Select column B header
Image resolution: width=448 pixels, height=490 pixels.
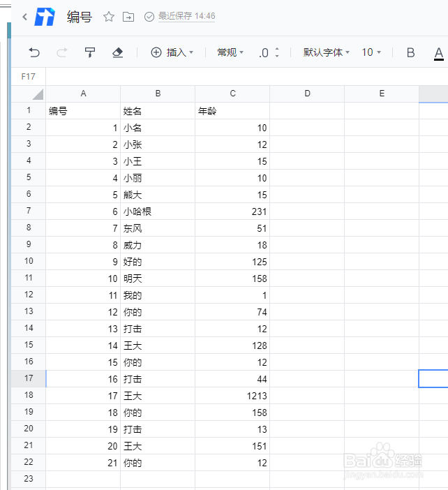coord(158,94)
